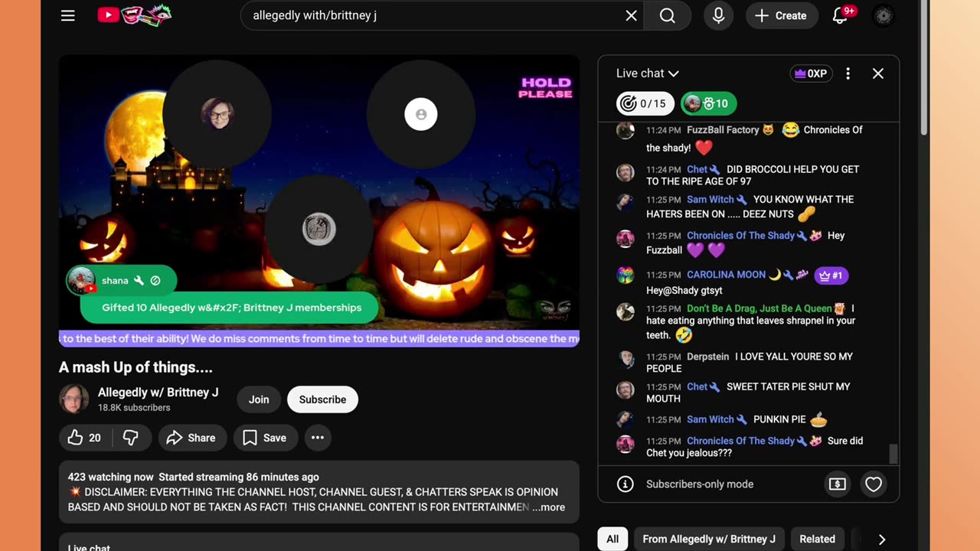Go to YouTube home via logo
The width and height of the screenshot is (980, 551).
pos(135,15)
